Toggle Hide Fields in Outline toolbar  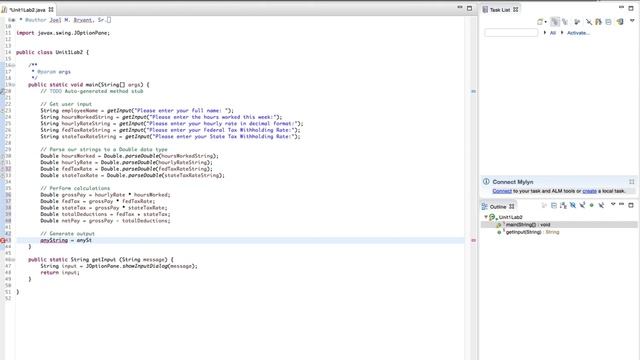[x=573, y=205]
